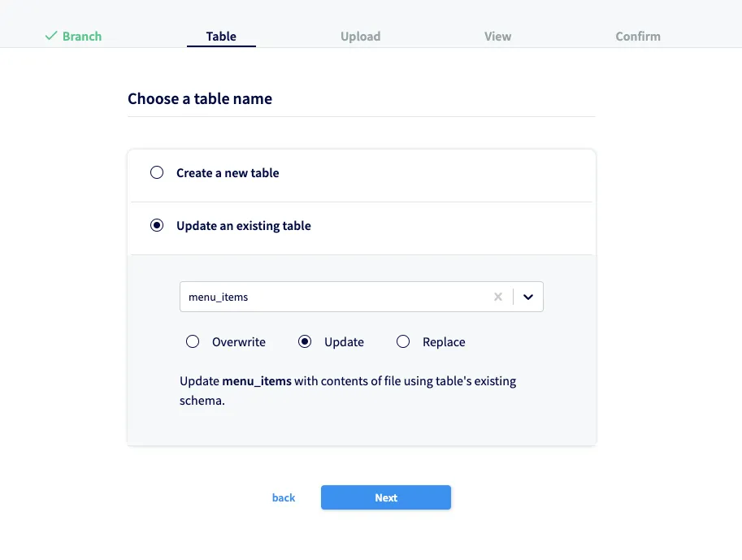Click the Choose a table name heading
The image size is (742, 560).
coord(200,98)
